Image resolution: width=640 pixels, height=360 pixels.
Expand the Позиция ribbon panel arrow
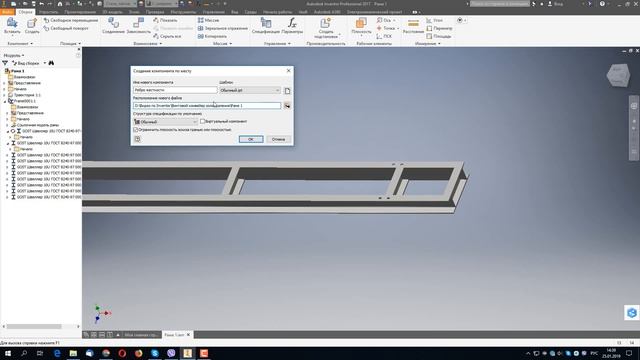pyautogui.click(x=79, y=44)
